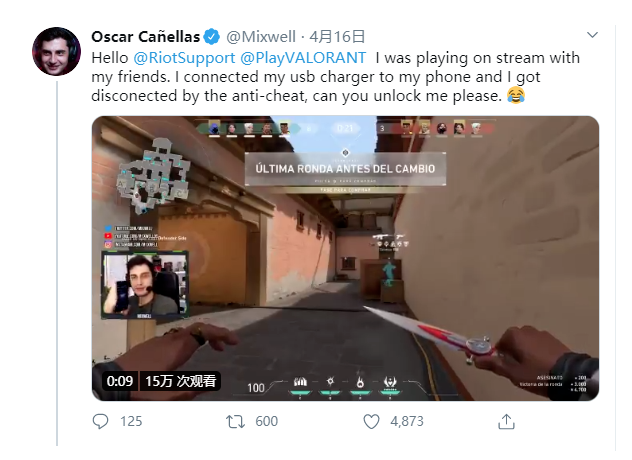Screen dimensions: 632x460
Task: Click the 15万 次观看 view count label
Action: [x=180, y=381]
